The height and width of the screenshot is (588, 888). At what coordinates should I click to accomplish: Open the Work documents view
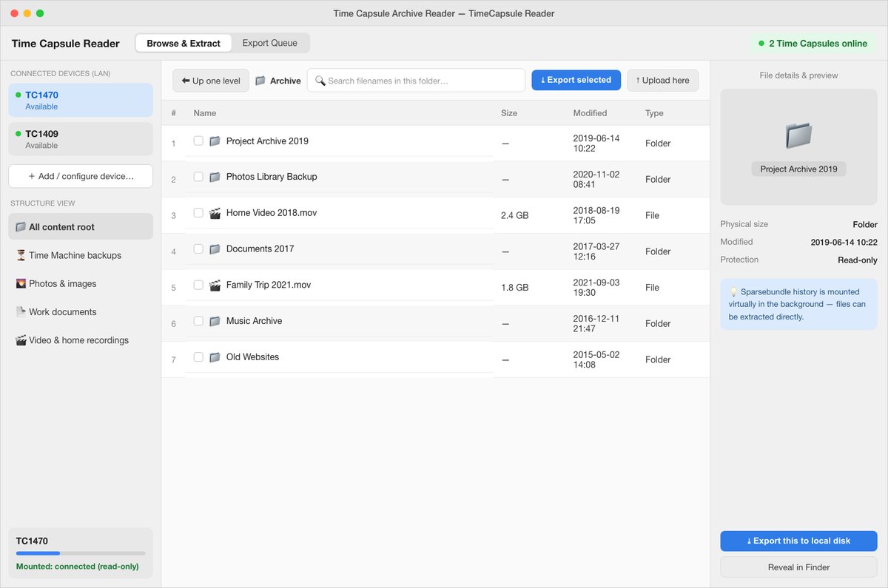81,312
